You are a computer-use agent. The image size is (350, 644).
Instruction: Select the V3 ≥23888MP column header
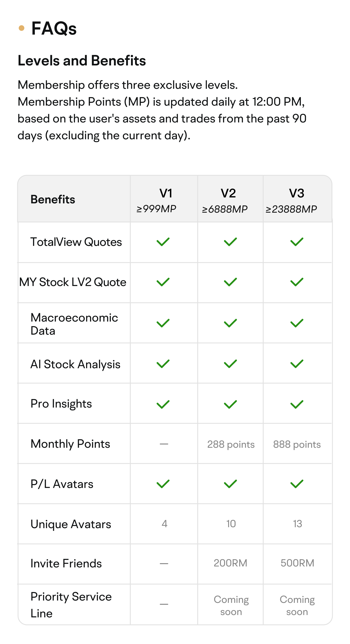click(297, 199)
